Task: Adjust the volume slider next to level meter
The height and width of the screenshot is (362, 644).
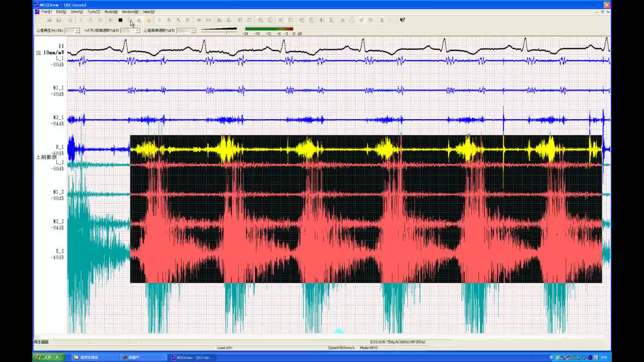Action: click(226, 32)
